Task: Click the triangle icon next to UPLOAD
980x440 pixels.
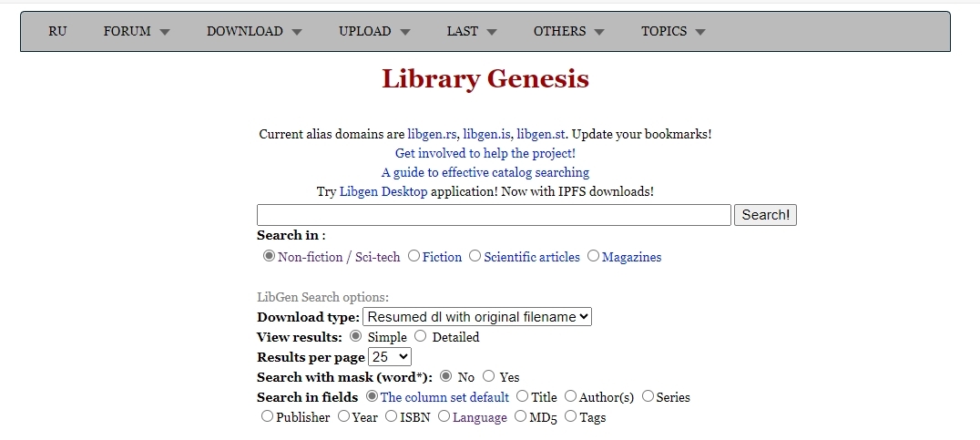Action: [x=405, y=32]
